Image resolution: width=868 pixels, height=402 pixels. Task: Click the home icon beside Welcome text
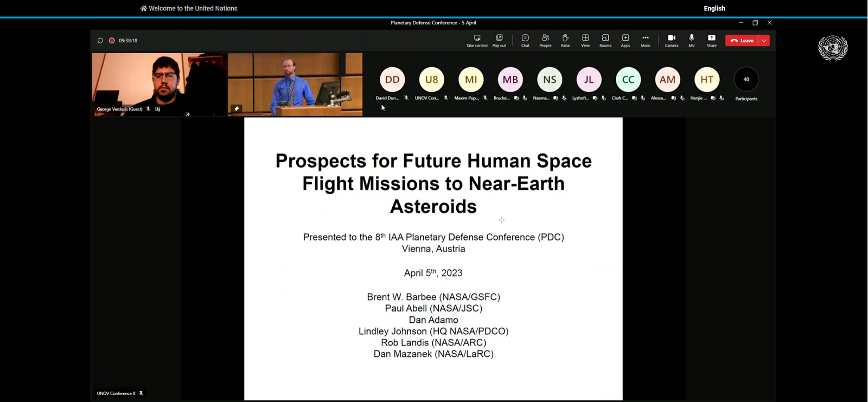coord(144,8)
